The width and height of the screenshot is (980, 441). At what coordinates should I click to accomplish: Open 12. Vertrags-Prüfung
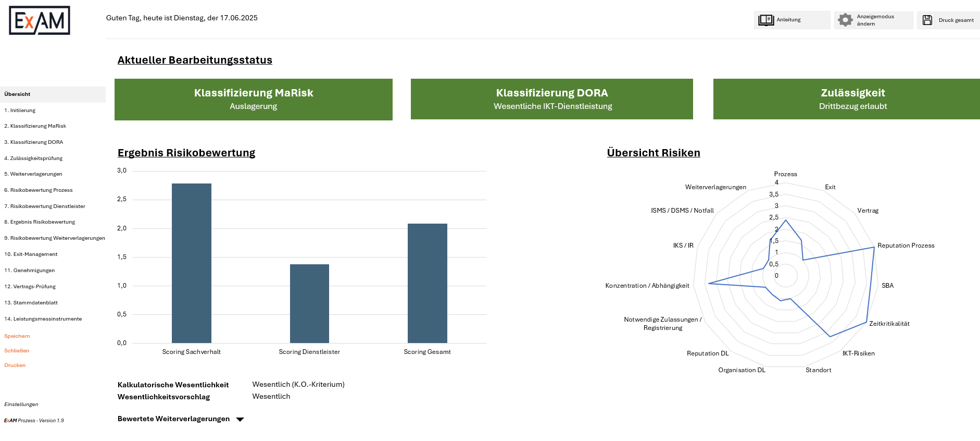[30, 287]
